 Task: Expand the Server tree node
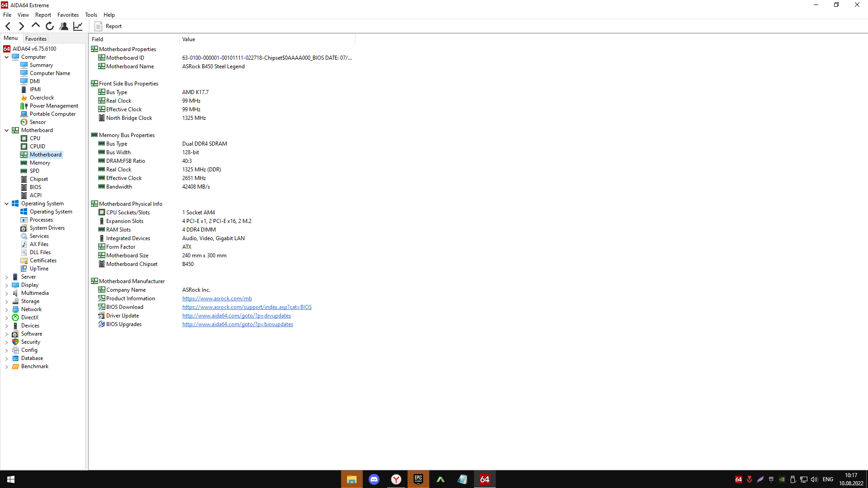(7, 277)
